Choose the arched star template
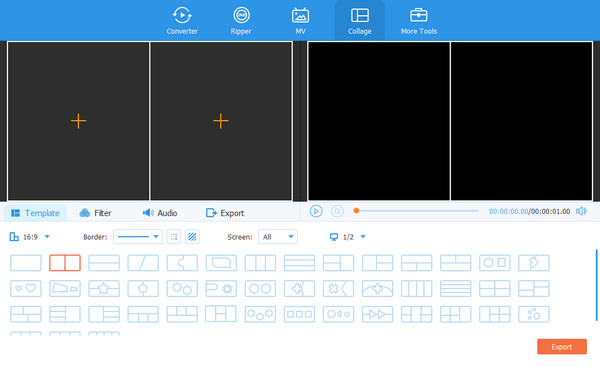Image resolution: width=600 pixels, height=368 pixels. 377,288
